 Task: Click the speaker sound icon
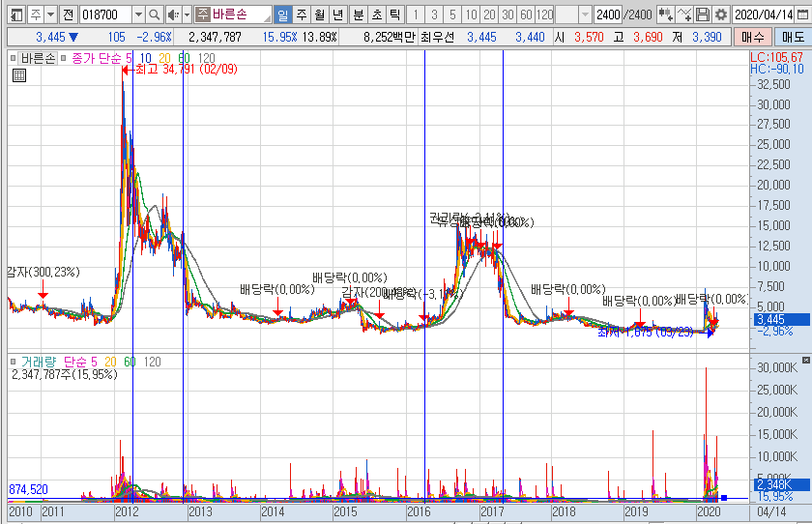(x=172, y=15)
